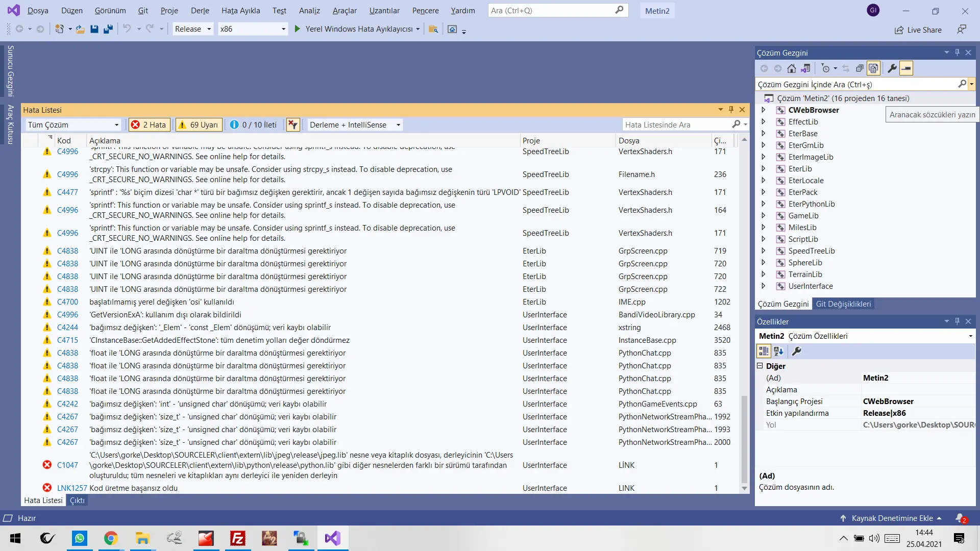Open the Tüm Çözüm scope dropdown
The image size is (980, 551).
[73, 125]
